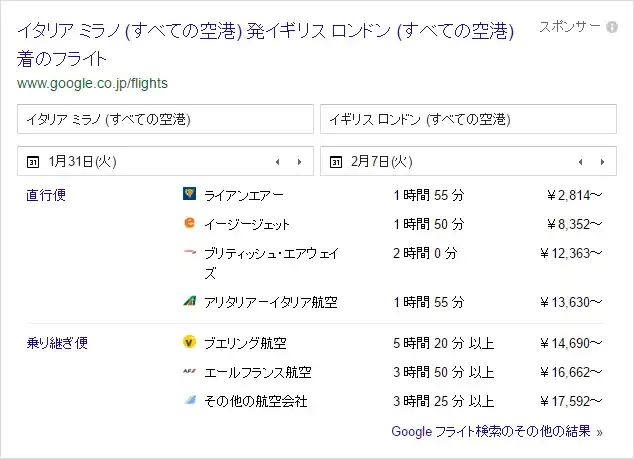Open the calendar icon for 2月7日 return date
Image resolution: width=634 pixels, height=459 pixels.
tap(336, 162)
